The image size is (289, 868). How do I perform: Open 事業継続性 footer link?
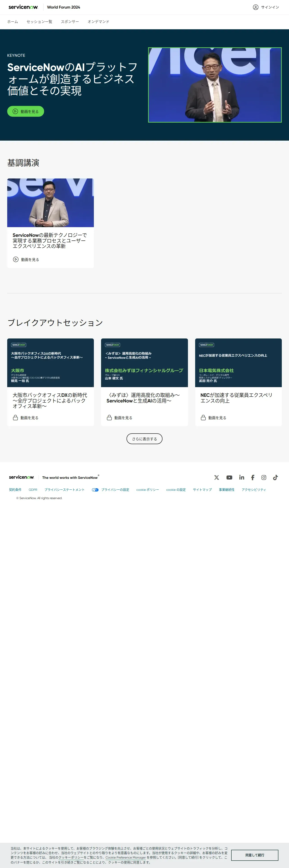point(227,490)
